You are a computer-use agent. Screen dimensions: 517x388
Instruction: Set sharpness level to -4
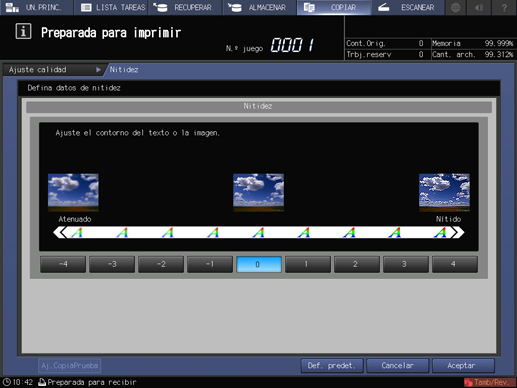point(63,264)
